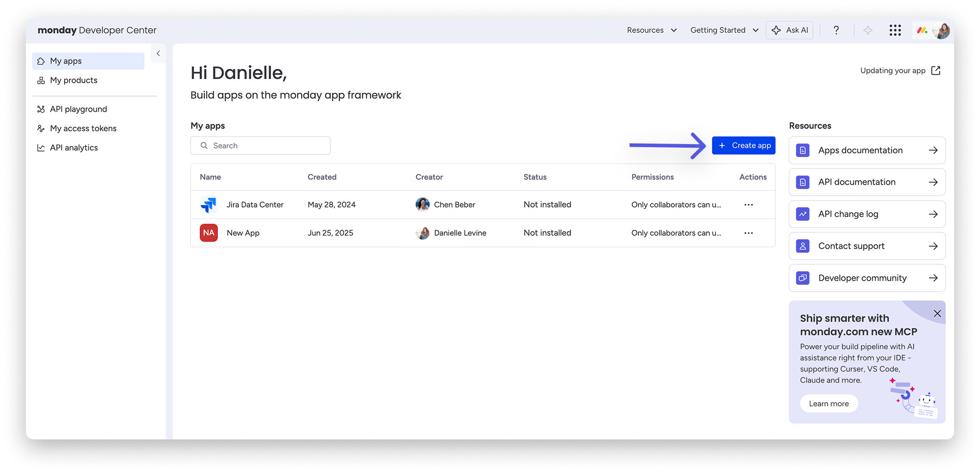Screen dimensions: 980x473
Task: Click the Creator column header
Action: click(429, 177)
